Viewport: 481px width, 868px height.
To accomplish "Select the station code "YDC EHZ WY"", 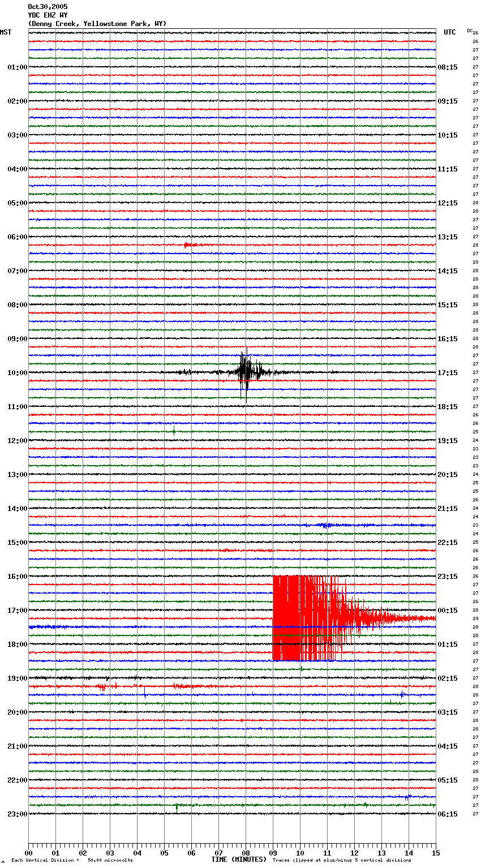I will coord(48,15).
